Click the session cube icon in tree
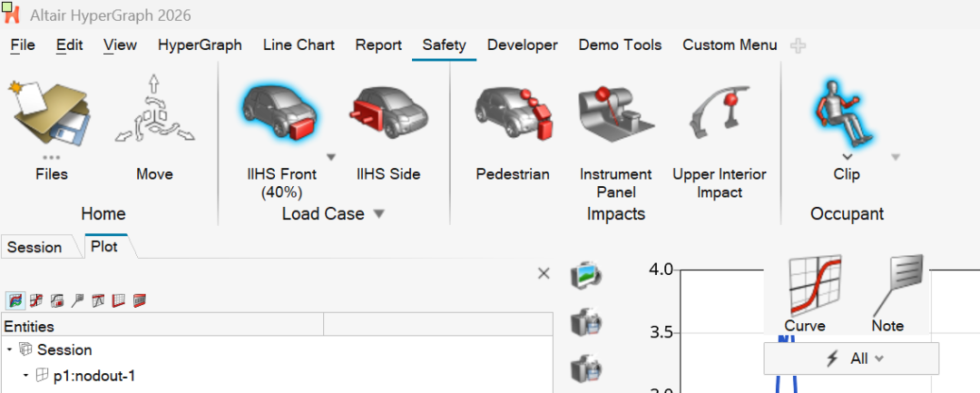The image size is (980, 393). [x=25, y=349]
